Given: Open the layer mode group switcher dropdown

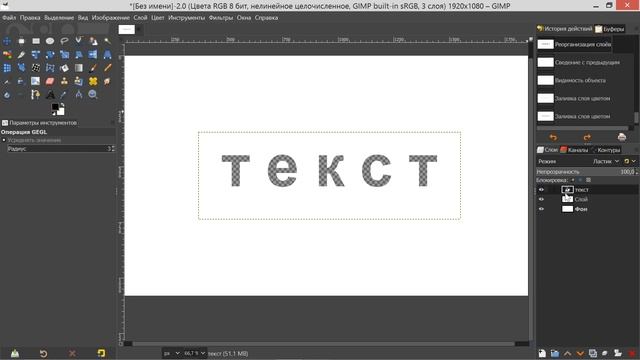Looking at the screenshot, I should (x=630, y=161).
